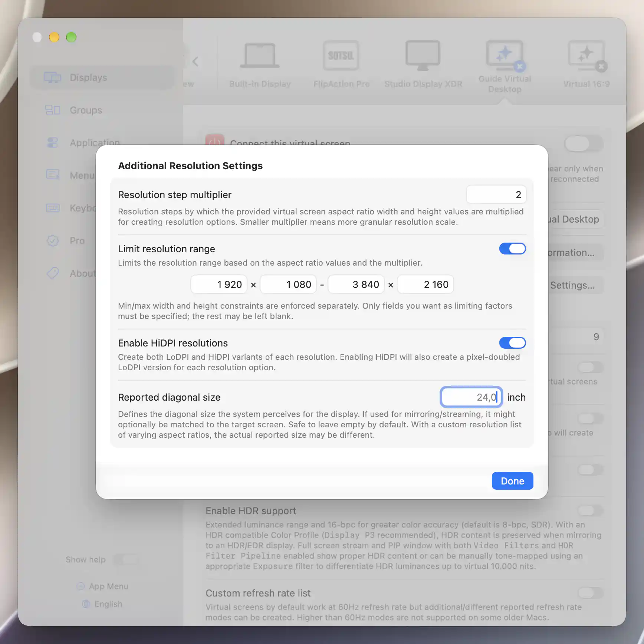Toggle Connect this virtual screen switch
This screenshot has height=644, width=644.
click(x=584, y=144)
